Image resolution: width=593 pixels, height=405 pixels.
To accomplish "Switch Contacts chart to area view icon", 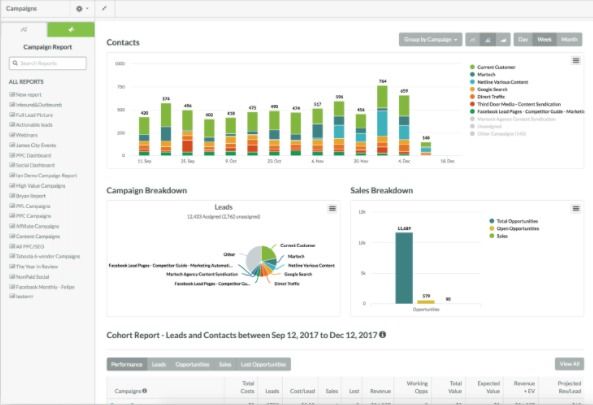I will tap(503, 39).
